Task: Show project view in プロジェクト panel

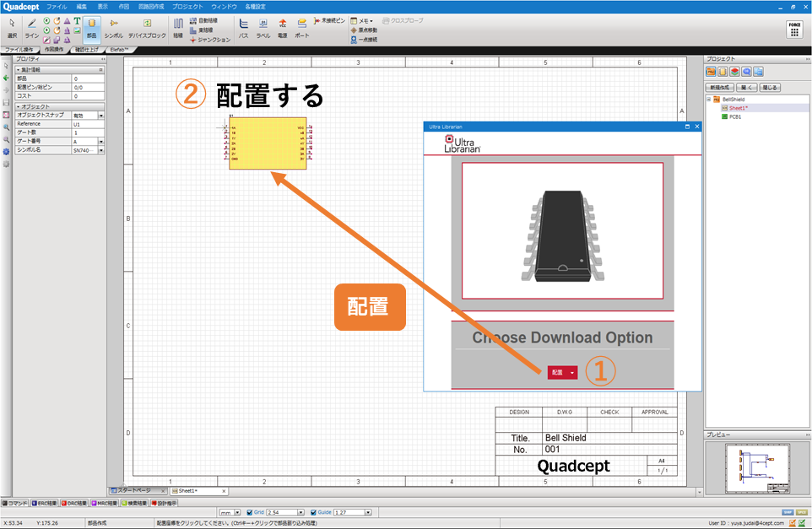Action: click(x=711, y=72)
